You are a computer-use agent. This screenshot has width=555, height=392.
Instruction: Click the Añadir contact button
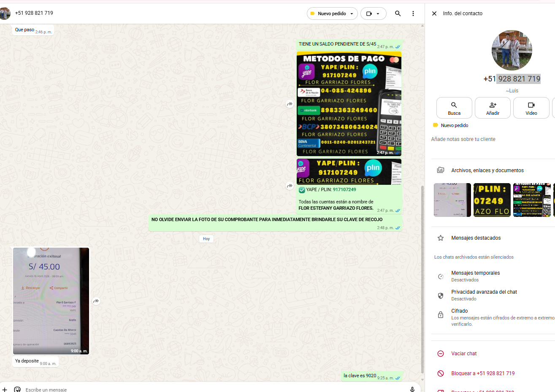[x=493, y=108]
